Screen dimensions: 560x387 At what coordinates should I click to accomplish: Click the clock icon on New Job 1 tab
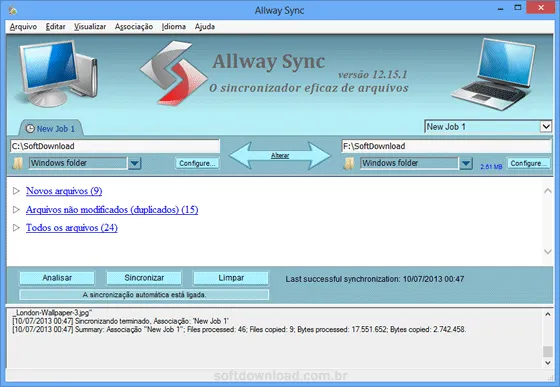tap(30, 129)
